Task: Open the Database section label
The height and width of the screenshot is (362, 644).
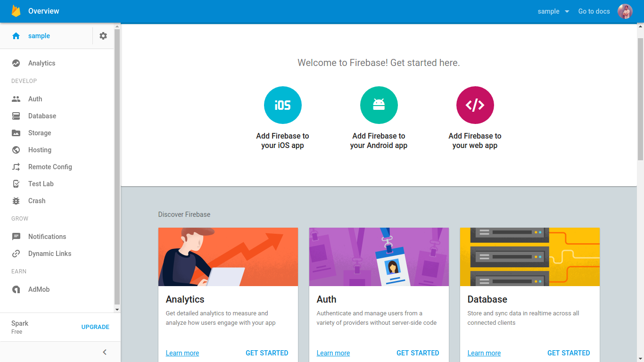Action: (42, 116)
